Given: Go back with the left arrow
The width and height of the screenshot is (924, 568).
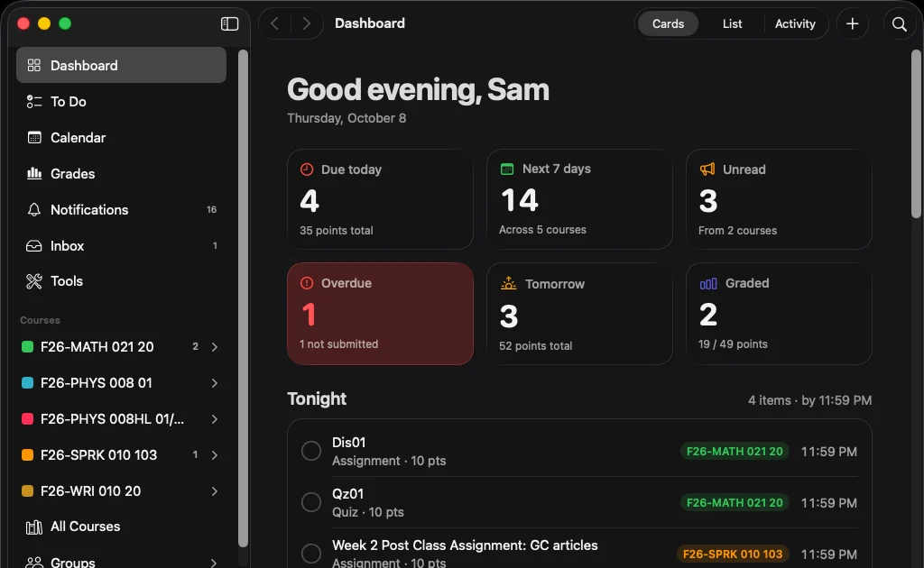Looking at the screenshot, I should click(x=274, y=23).
